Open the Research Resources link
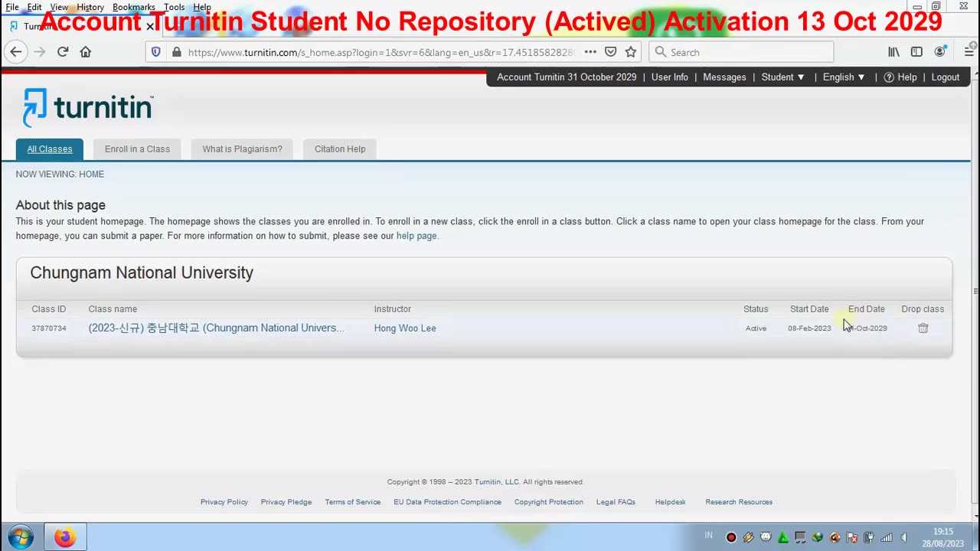980x551 pixels. [x=739, y=502]
